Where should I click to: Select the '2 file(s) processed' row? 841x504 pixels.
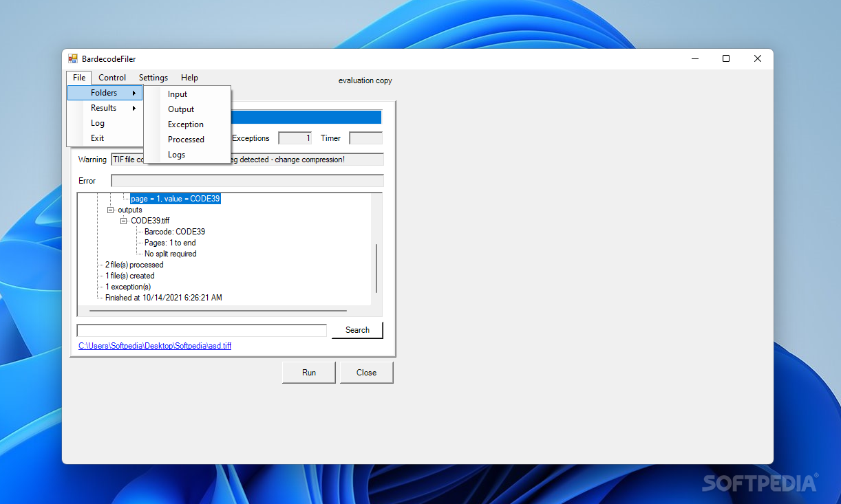(134, 265)
